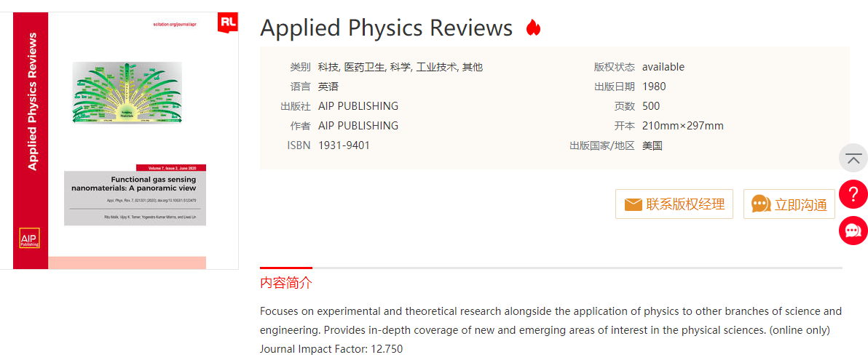Screen dimensions: 868x360
Task: Click the sensing materials diagram on cover
Action: [127, 92]
